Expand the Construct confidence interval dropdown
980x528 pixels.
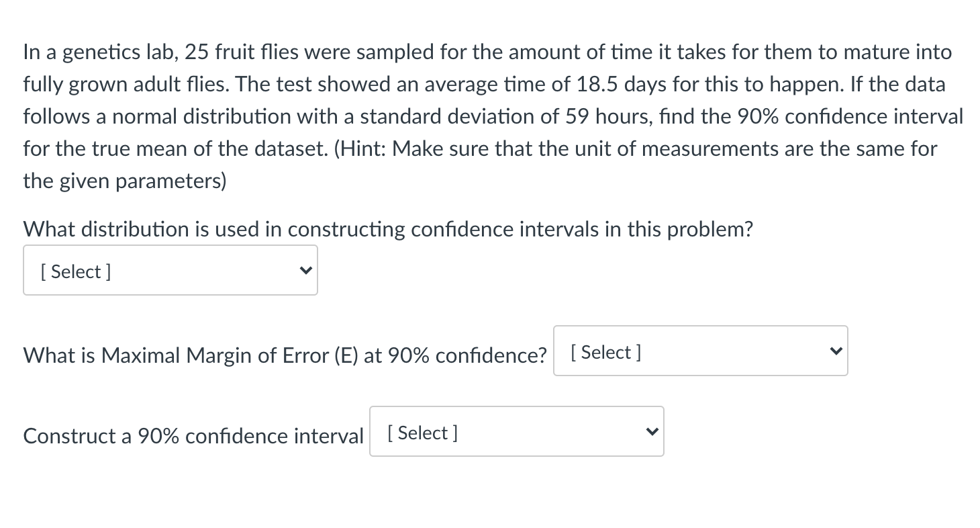coord(516,431)
